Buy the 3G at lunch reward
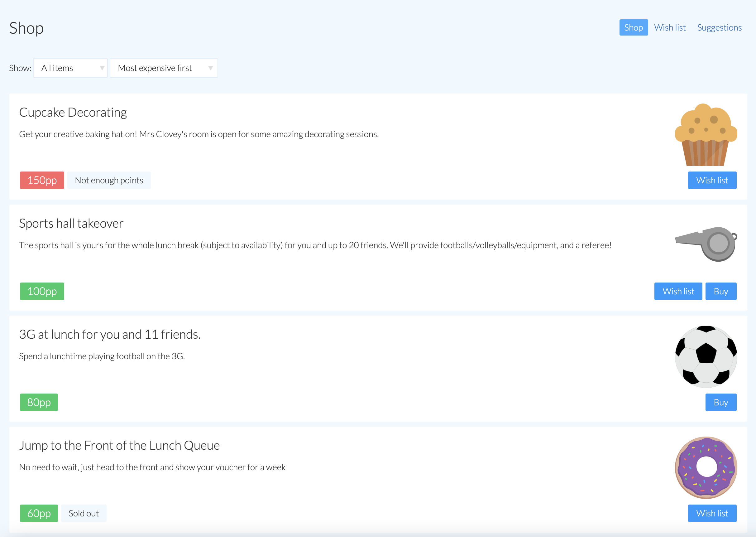Viewport: 756px width, 537px height. 721,402
